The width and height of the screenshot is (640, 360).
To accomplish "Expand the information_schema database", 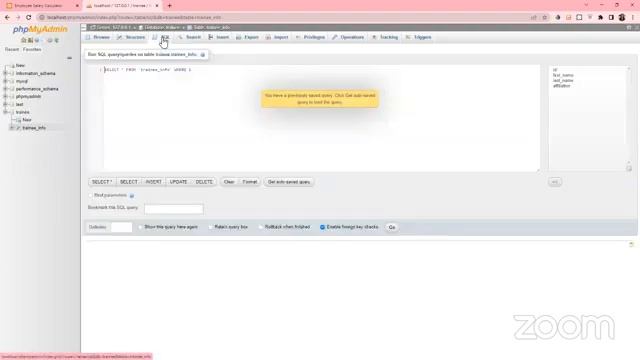I will point(5,73).
